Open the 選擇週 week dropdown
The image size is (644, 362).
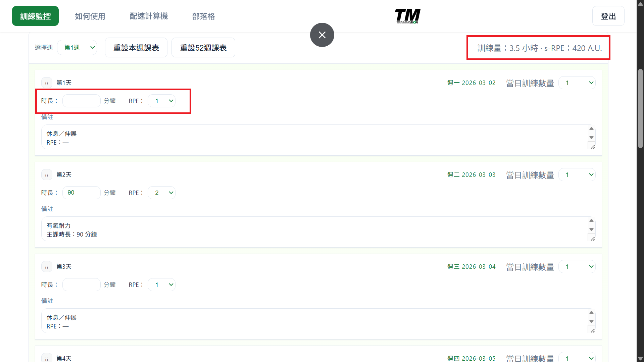[x=77, y=47]
